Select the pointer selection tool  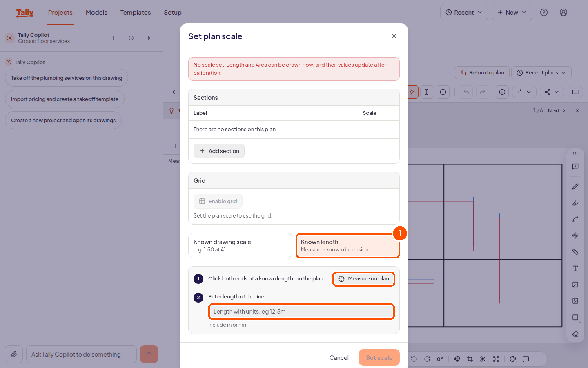tap(412, 92)
